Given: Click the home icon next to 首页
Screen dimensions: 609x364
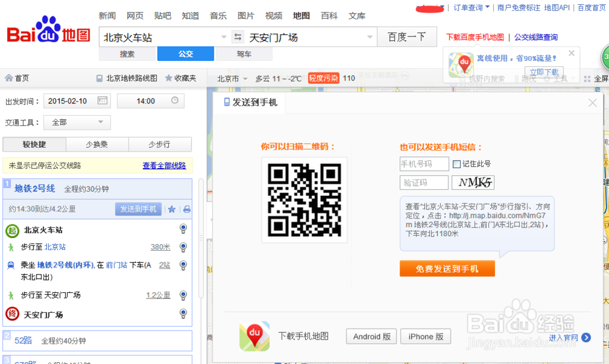Looking at the screenshot, I should click(9, 78).
